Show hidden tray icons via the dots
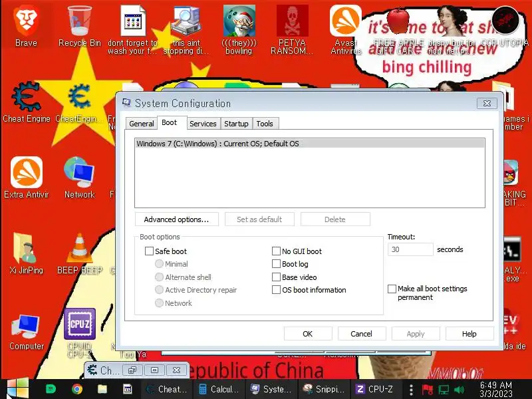The height and width of the screenshot is (399, 532). [x=411, y=390]
